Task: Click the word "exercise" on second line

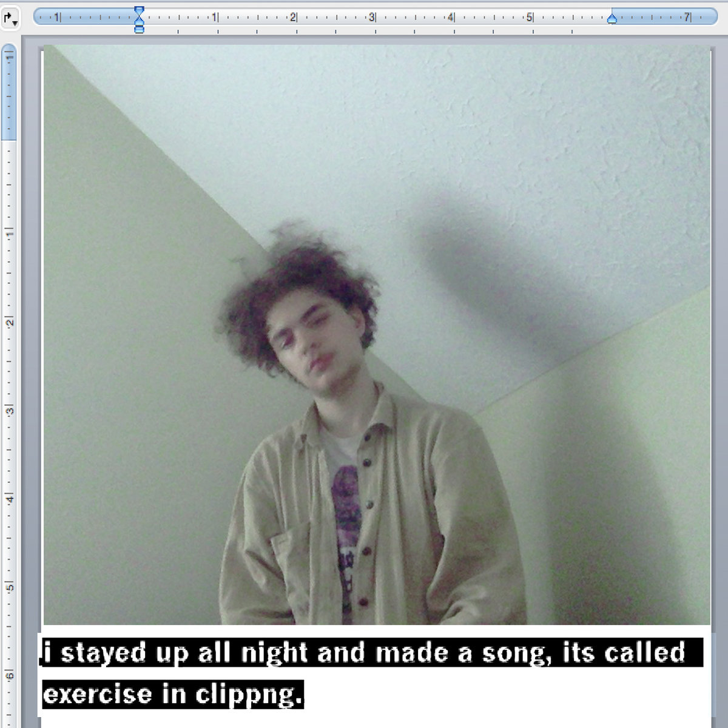Action: click(x=97, y=694)
